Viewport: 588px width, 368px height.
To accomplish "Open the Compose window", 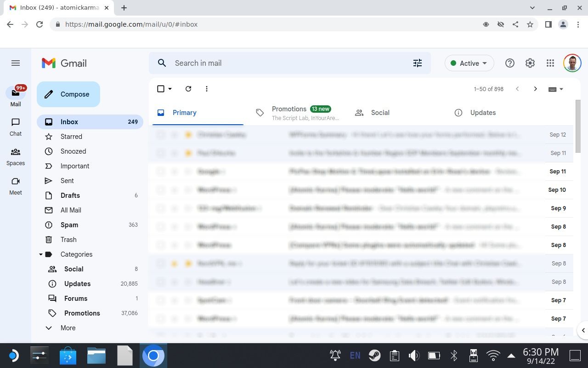I will point(68,94).
